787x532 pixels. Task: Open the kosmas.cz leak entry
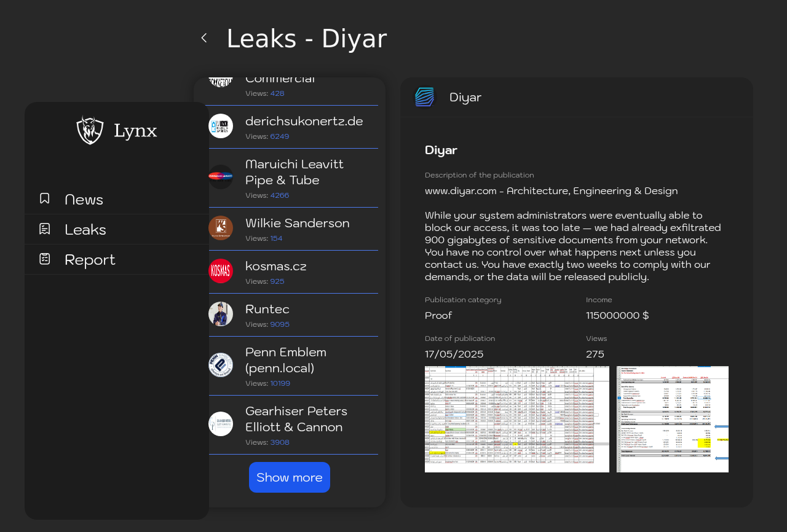pyautogui.click(x=293, y=272)
